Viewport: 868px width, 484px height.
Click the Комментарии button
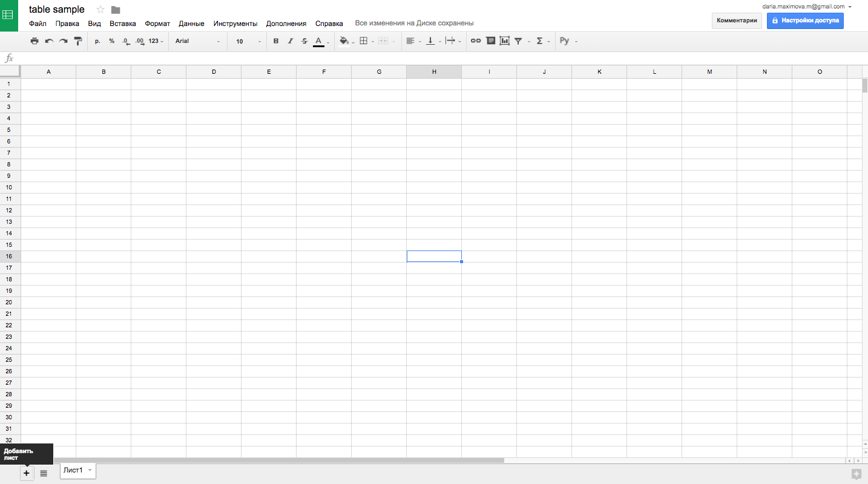point(737,21)
